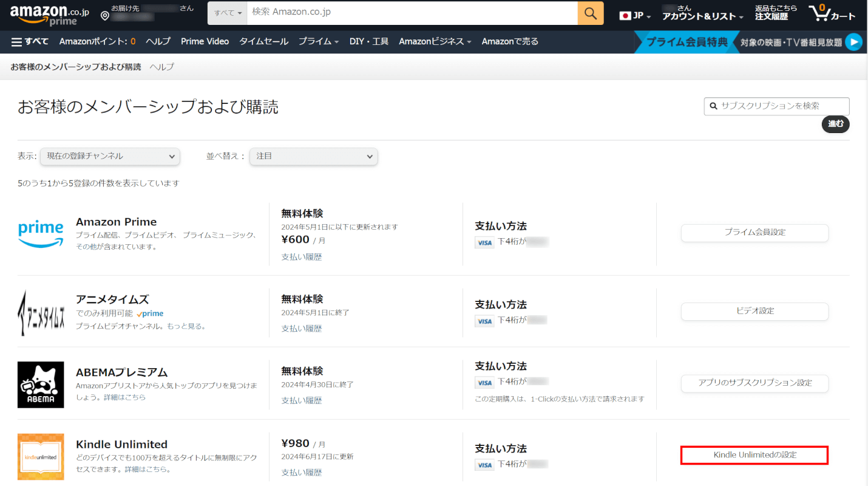Viewport: 868px width, 486px height.
Task: Open the search category すべて dropdown
Action: pyautogui.click(x=228, y=13)
